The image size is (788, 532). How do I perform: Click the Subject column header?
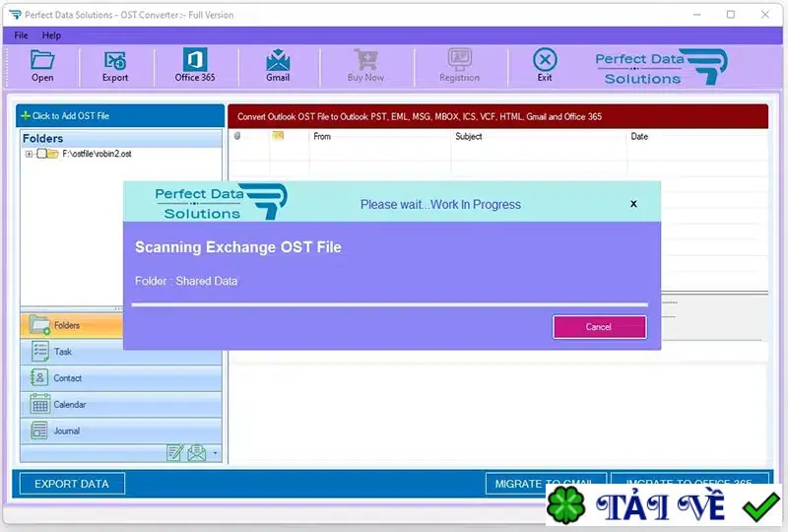pyautogui.click(x=539, y=136)
